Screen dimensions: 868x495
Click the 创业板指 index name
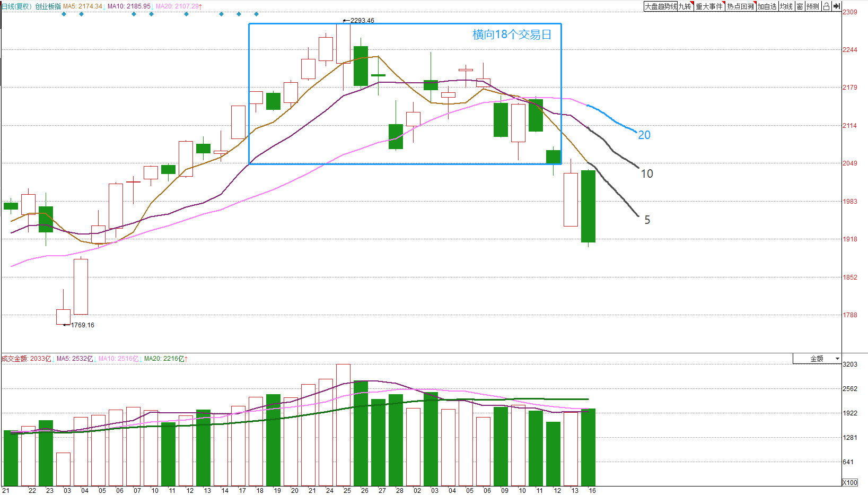pos(48,6)
